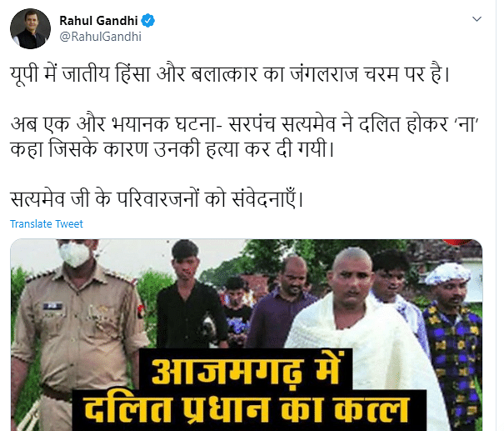
Task: Expand the tweet options chevron
Action: point(477,19)
